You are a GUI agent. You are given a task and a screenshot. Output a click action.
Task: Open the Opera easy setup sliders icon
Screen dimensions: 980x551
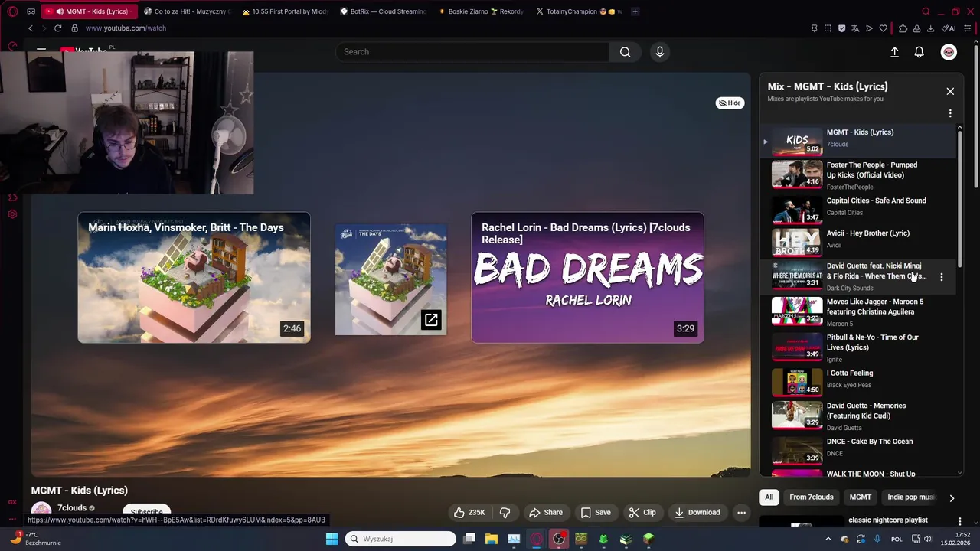pos(966,28)
